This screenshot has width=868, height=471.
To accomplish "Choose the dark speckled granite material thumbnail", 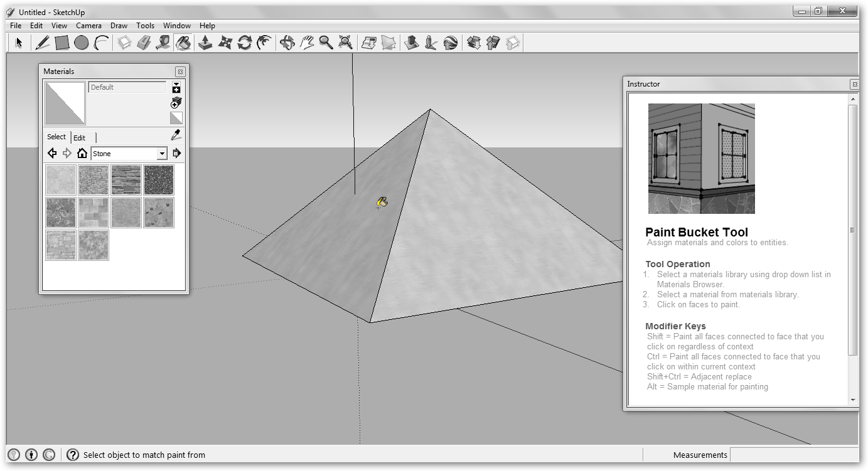I will (x=159, y=180).
